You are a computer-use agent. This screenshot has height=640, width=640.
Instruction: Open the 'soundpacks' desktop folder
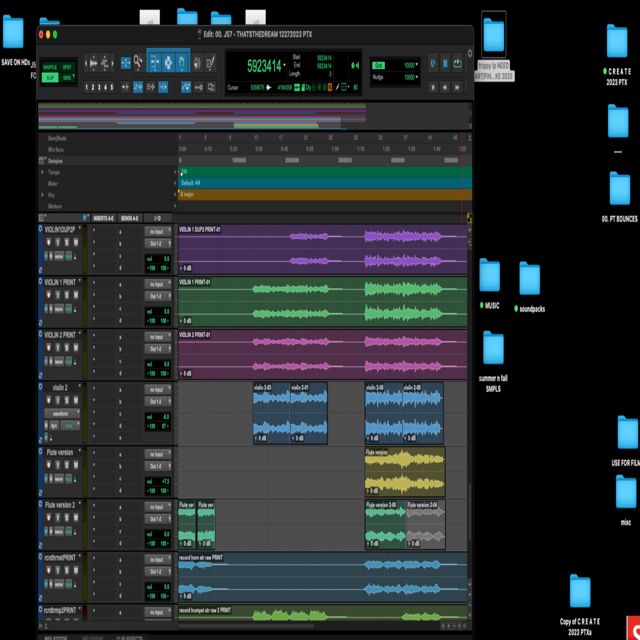point(529,280)
